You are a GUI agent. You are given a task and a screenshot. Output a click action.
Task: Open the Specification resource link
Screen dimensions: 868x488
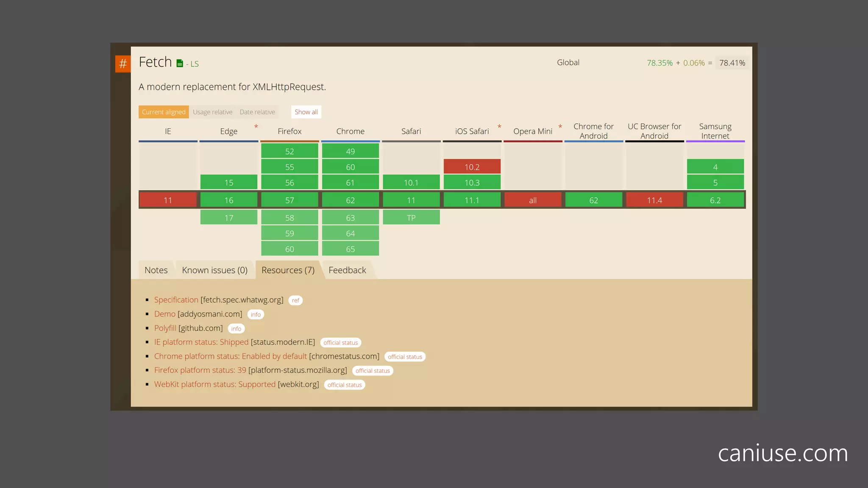pos(176,300)
